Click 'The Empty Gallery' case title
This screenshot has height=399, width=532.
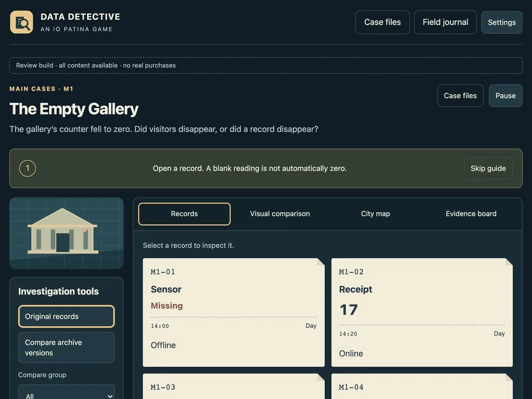click(74, 109)
